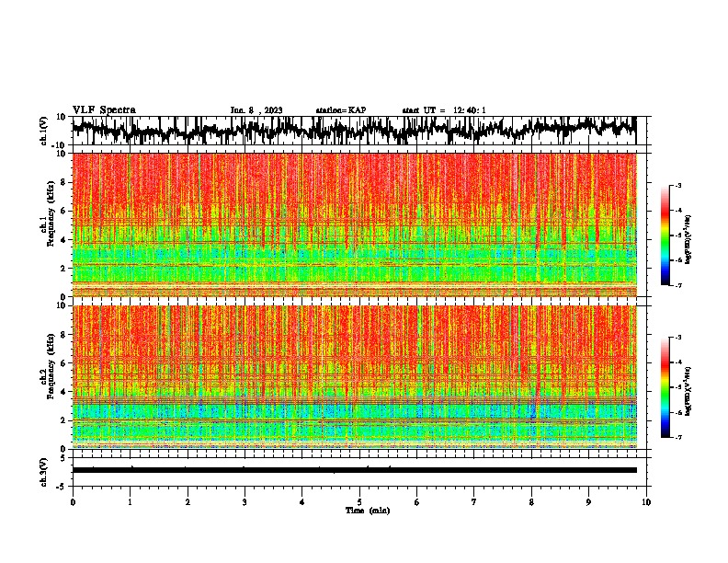The image size is (728, 563).
Task: Click the "-7" tick on ch.1 colorbar
Action: pyautogui.click(x=677, y=285)
